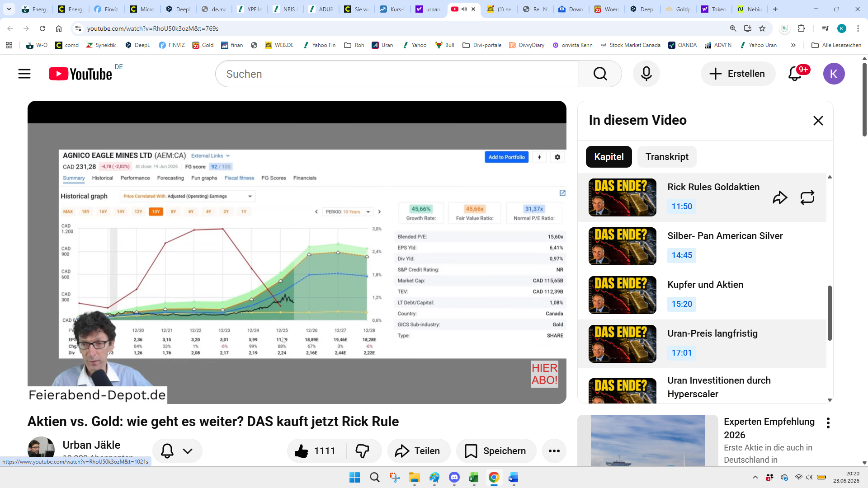Jump to the 14:45 Silber chapter timestamp
This screenshot has width=868, height=488.
point(682,255)
